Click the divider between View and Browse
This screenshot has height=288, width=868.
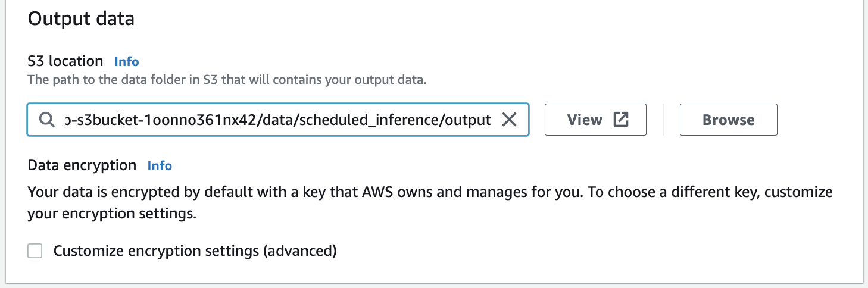pyautogui.click(x=663, y=120)
